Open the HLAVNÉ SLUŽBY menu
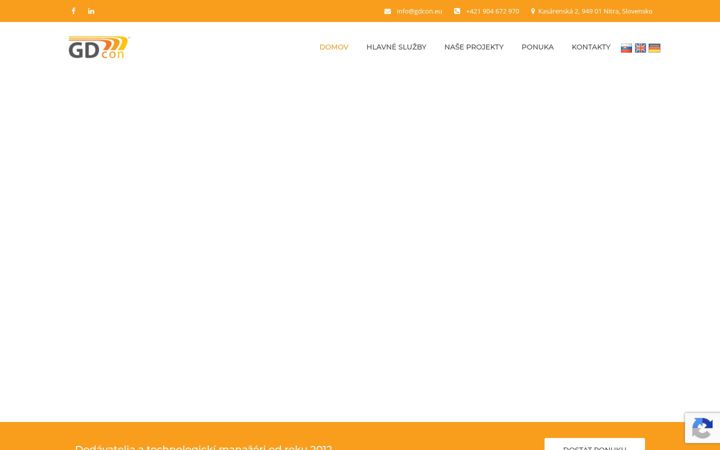This screenshot has width=720, height=450. (396, 47)
